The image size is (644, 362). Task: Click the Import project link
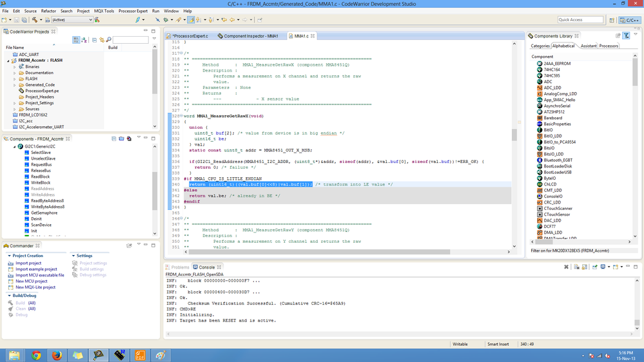pyautogui.click(x=28, y=263)
